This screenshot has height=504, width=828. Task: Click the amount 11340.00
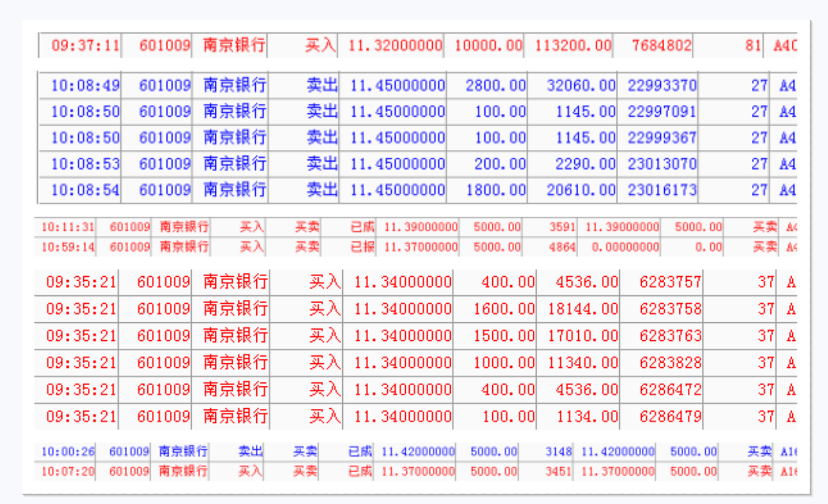pos(583,363)
